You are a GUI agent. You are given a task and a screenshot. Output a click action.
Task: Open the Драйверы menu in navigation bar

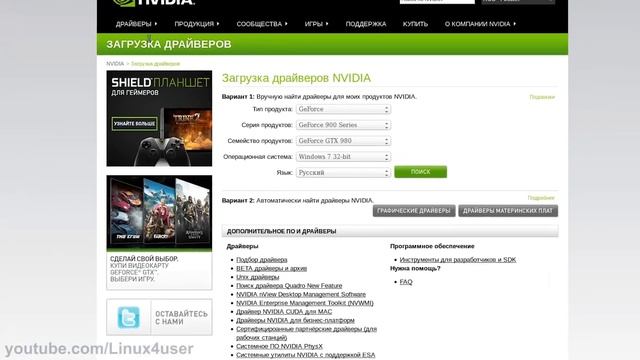(x=136, y=24)
